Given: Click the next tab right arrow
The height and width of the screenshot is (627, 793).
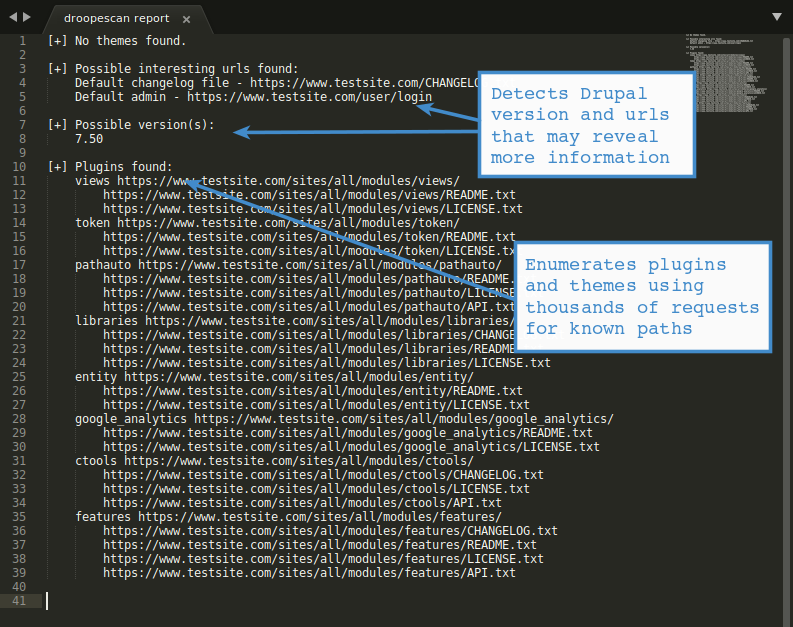Looking at the screenshot, I should (27, 17).
